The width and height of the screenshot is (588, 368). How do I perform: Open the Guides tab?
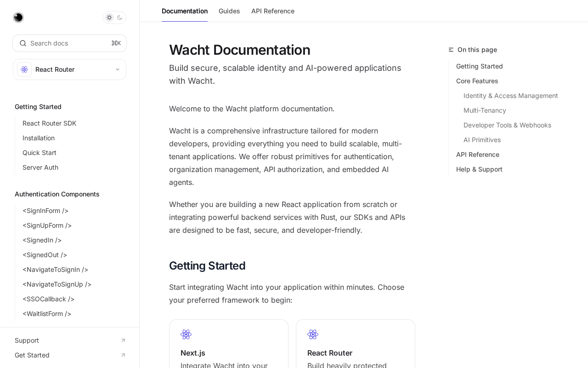[x=229, y=11]
